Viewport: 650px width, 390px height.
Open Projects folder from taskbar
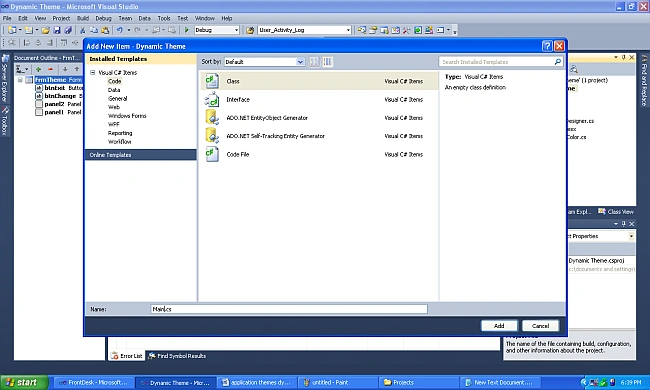click(419, 383)
